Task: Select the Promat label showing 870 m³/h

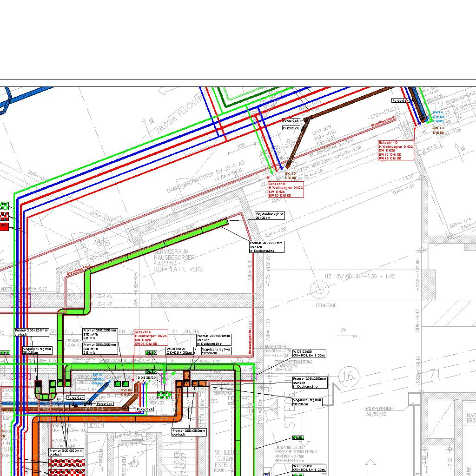Action: click(x=100, y=334)
